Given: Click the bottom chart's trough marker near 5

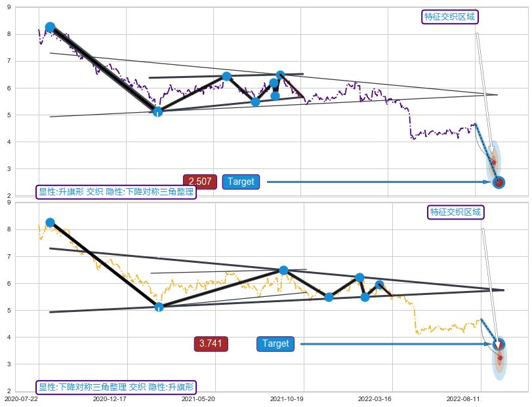Looking at the screenshot, I should click(x=159, y=307).
